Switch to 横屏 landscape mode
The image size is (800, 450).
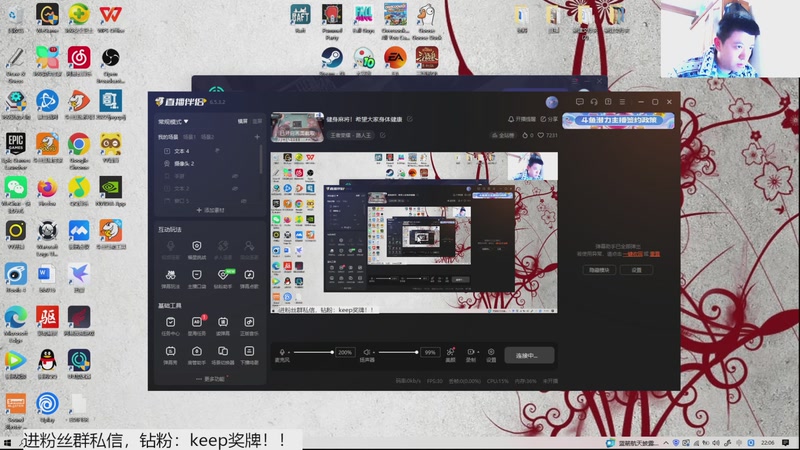click(242, 121)
